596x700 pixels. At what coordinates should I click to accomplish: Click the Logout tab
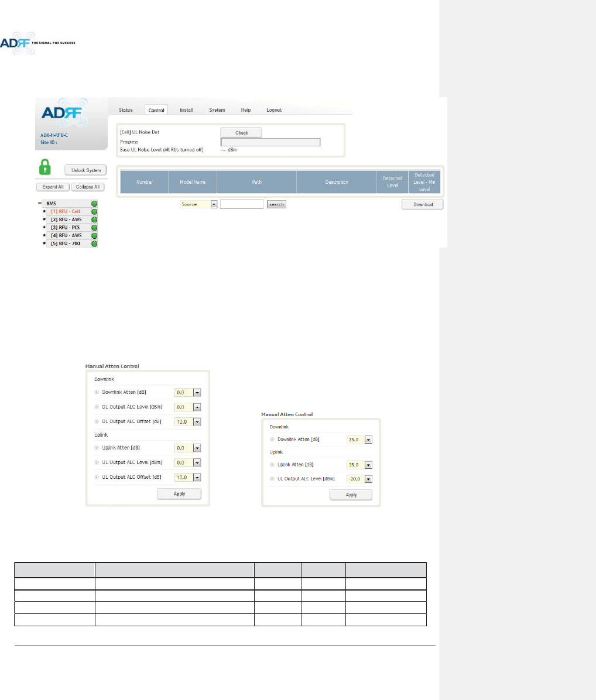pyautogui.click(x=274, y=110)
